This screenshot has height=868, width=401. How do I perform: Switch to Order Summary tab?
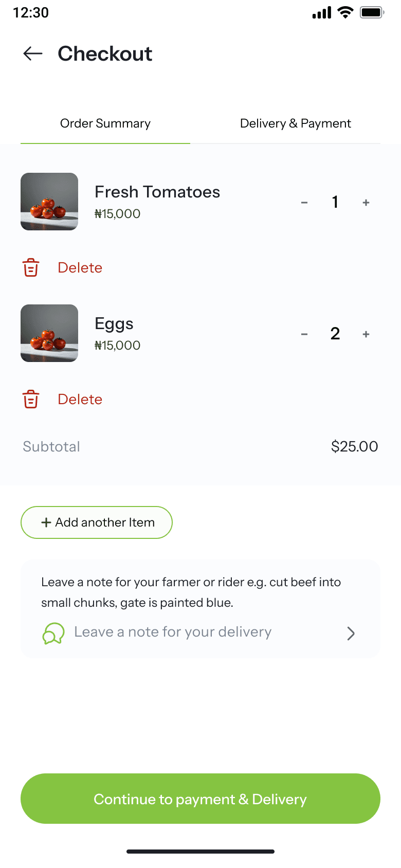pyautogui.click(x=105, y=123)
